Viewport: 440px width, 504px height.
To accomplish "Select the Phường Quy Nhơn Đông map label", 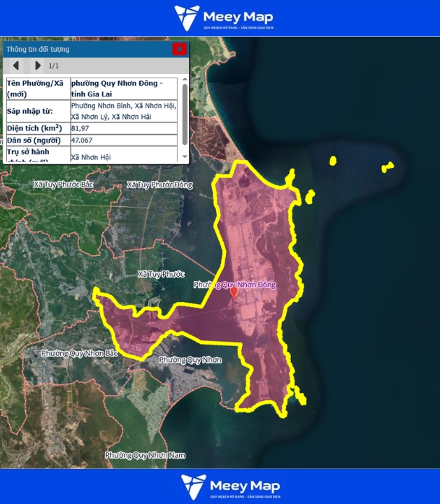I will [234, 285].
